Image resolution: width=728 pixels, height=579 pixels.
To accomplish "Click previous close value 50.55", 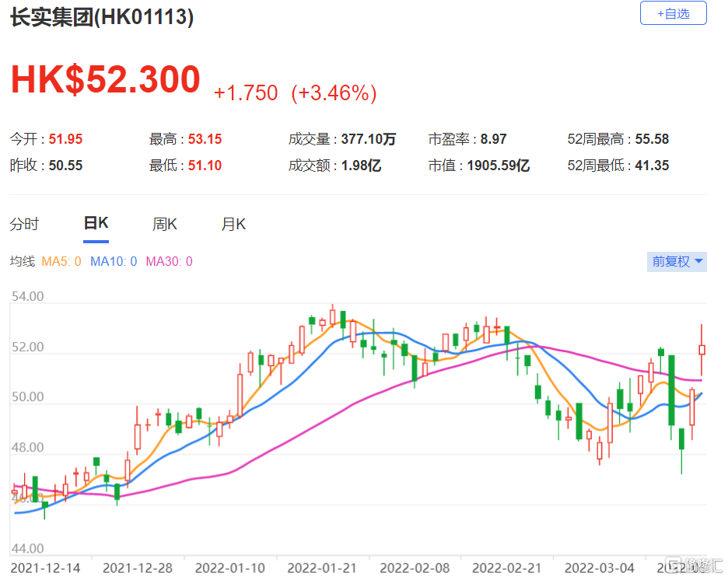I will [x=65, y=166].
